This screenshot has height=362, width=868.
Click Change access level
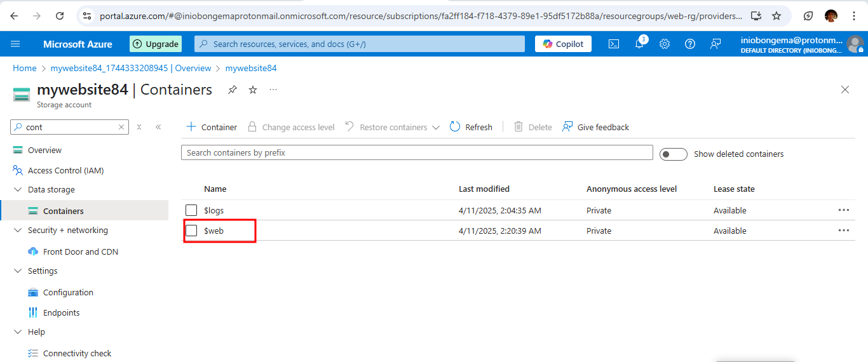291,127
